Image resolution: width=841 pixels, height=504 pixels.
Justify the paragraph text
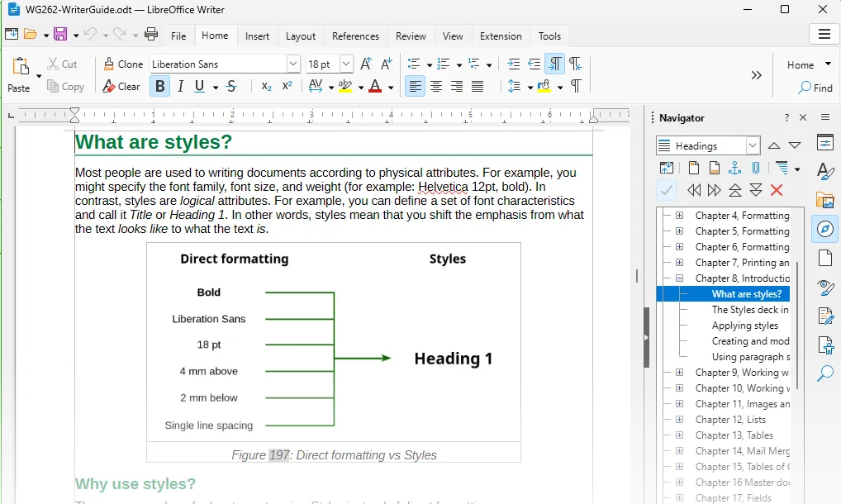pos(478,86)
